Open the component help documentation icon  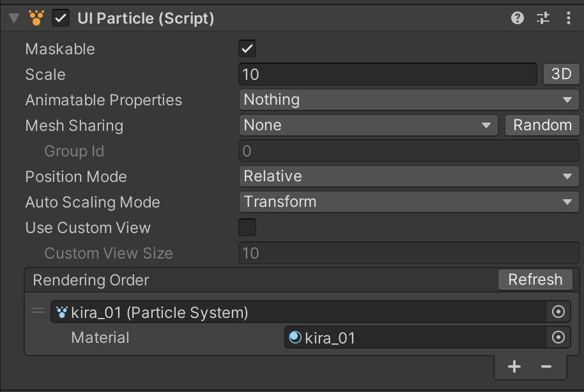tap(516, 18)
